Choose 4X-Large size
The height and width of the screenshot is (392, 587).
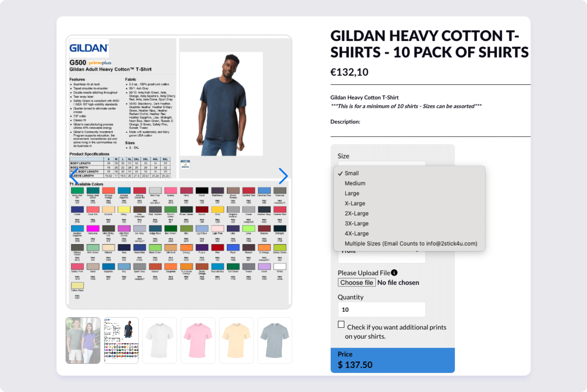point(356,233)
